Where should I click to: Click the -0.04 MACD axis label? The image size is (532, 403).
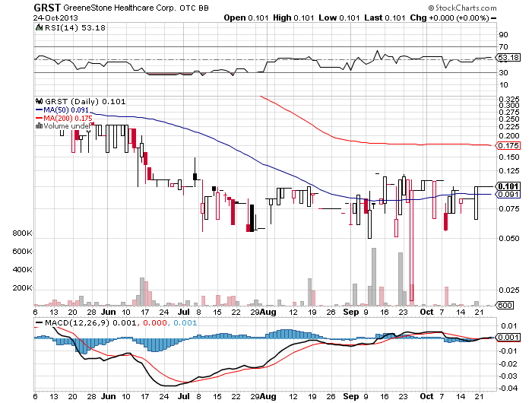coord(508,388)
